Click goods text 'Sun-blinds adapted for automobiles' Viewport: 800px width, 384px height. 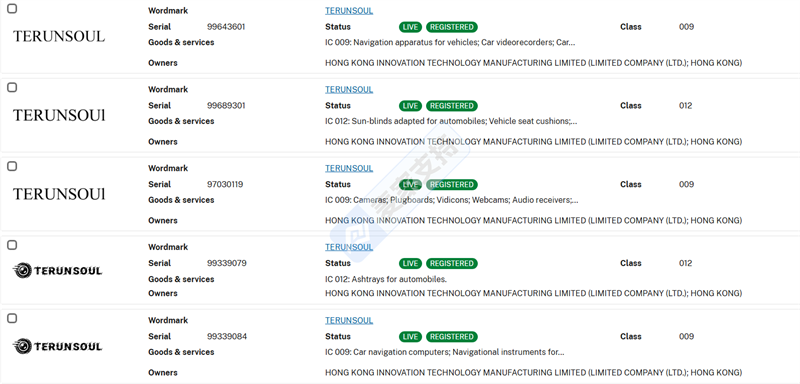pyautogui.click(x=419, y=122)
